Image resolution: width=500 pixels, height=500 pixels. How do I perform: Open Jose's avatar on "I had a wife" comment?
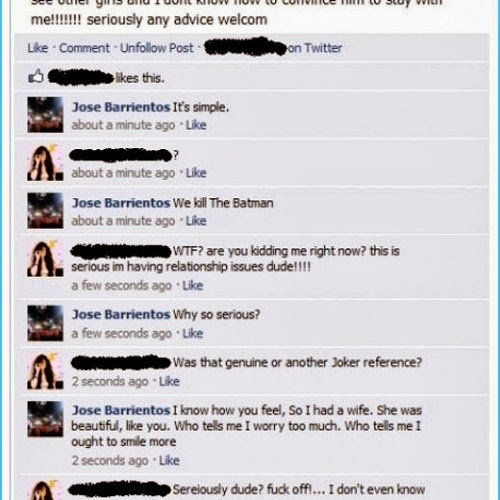pos(45,419)
